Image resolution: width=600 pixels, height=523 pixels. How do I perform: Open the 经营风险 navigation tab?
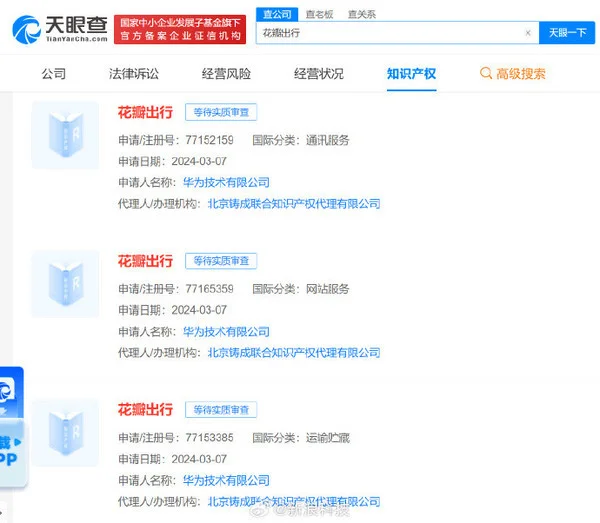click(226, 74)
